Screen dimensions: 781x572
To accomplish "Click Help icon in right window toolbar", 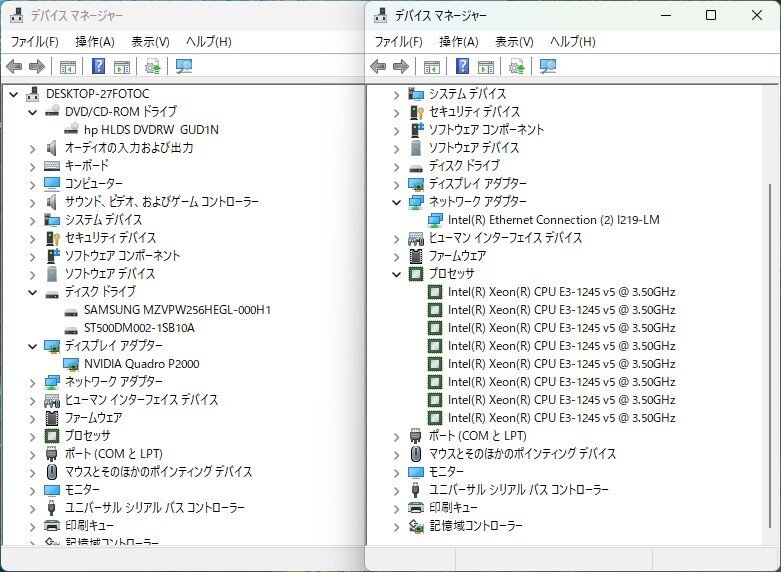I will (463, 66).
